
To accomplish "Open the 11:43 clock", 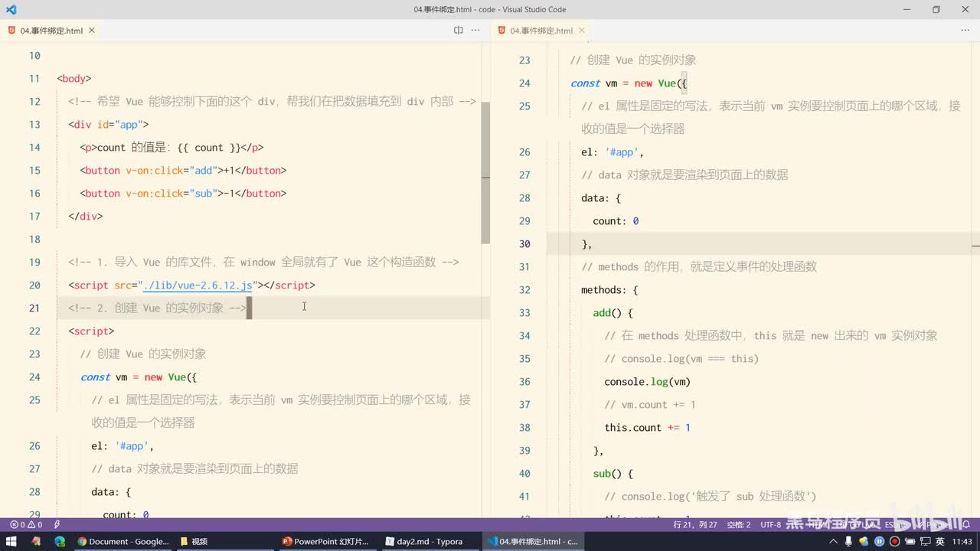I will pos(962,541).
